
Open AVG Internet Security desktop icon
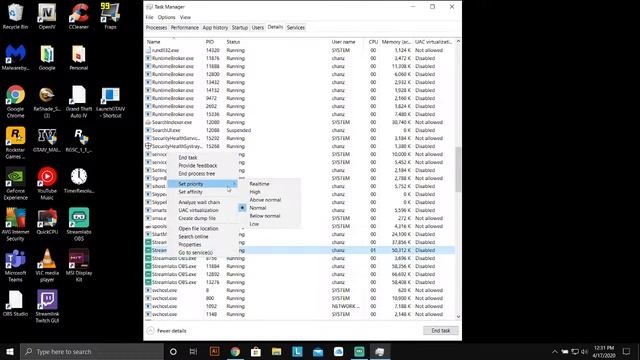15,224
